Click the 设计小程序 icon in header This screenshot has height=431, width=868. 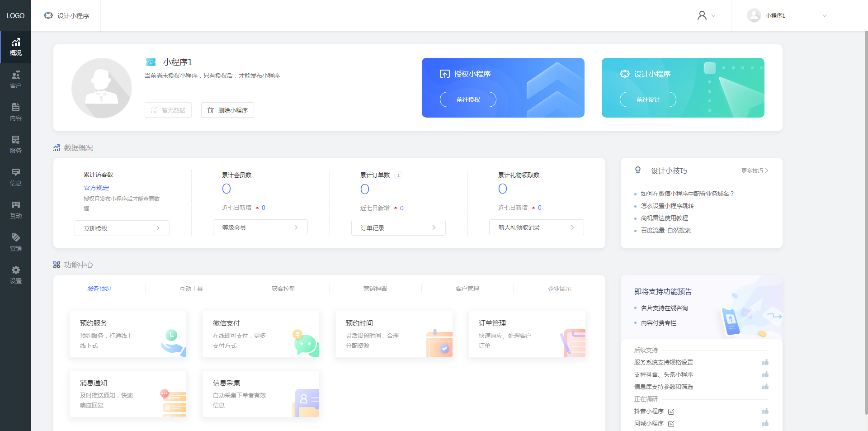[48, 15]
